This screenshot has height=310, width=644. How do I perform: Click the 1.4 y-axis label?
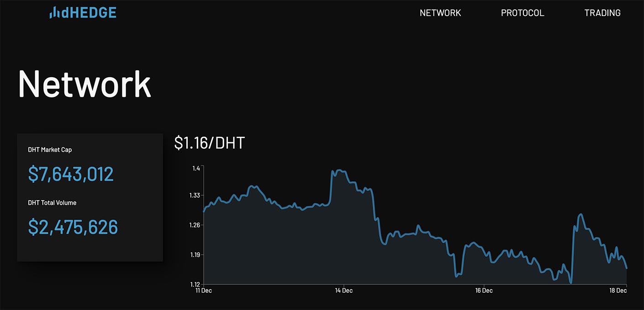[x=196, y=168]
